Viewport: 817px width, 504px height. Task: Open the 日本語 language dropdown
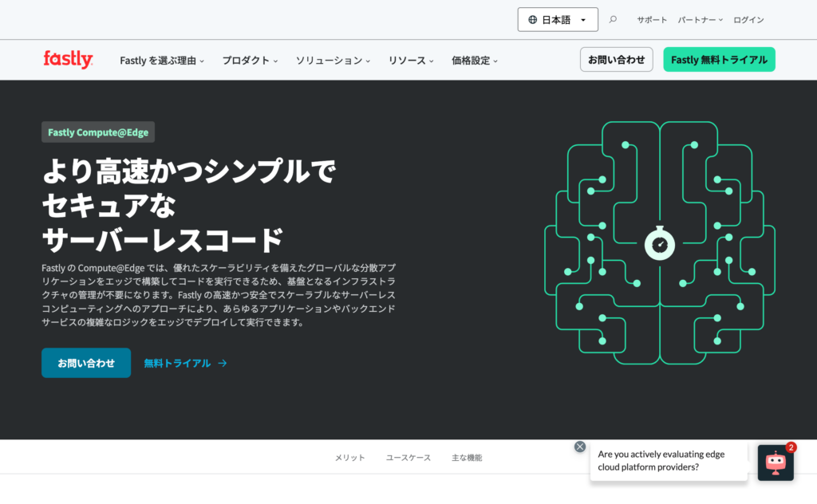click(558, 20)
